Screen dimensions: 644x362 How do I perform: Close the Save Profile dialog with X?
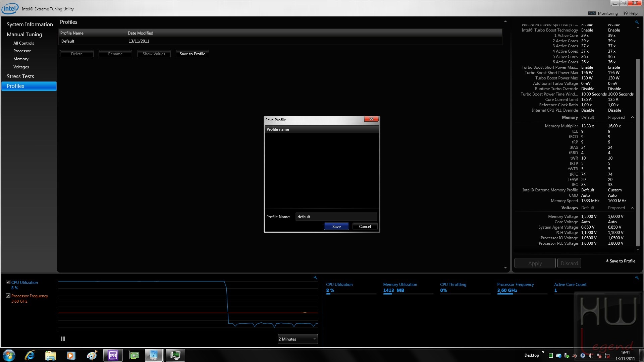(371, 119)
